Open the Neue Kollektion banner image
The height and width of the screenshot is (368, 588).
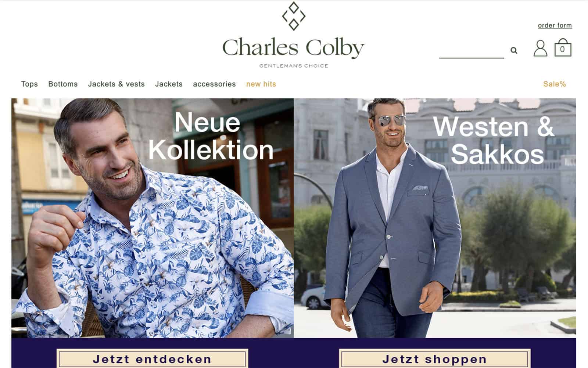pyautogui.click(x=153, y=218)
